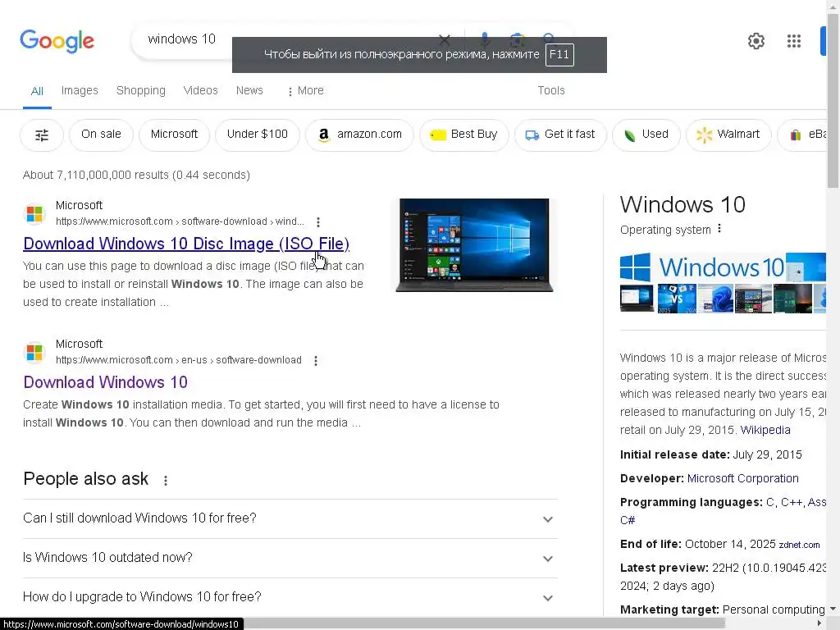Viewport: 840px width, 630px height.
Task: Open the C# programming language link
Action: click(x=628, y=520)
